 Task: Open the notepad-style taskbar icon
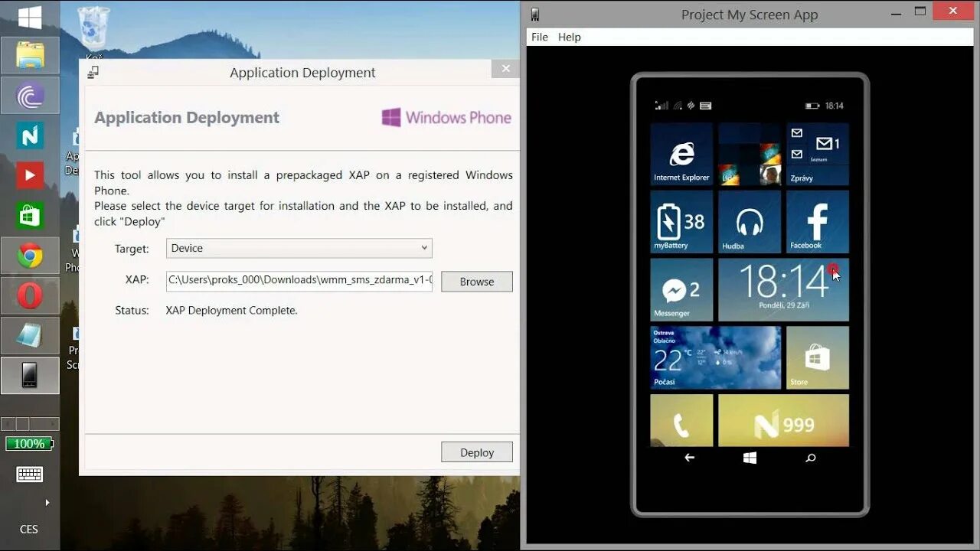(30, 335)
